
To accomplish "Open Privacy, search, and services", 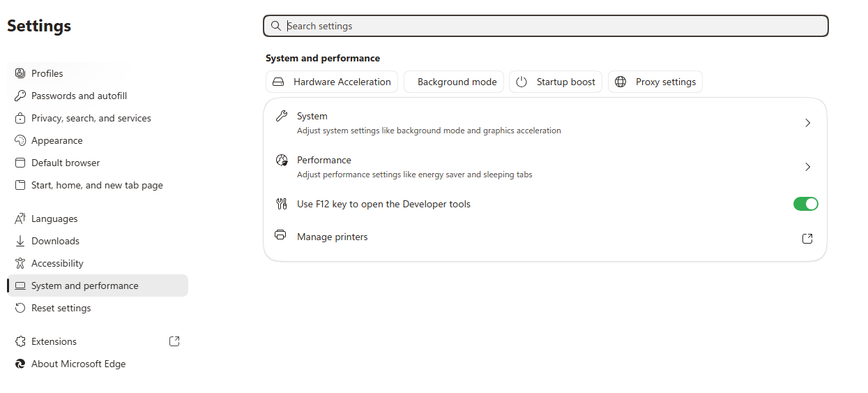I will (98, 118).
